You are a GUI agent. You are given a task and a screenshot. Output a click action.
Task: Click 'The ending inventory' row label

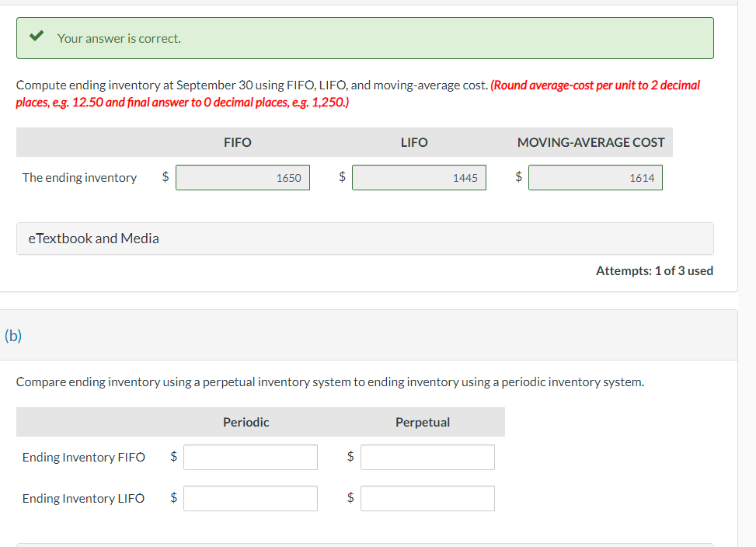pos(79,178)
